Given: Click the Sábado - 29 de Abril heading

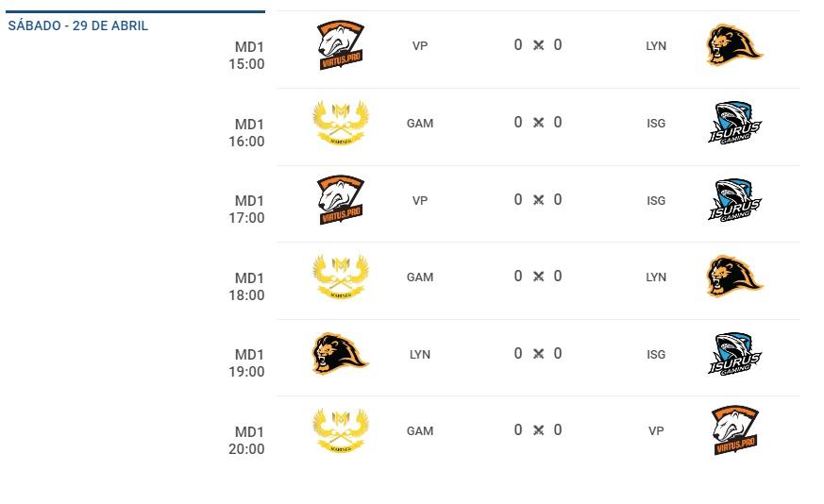Looking at the screenshot, I should tap(77, 25).
